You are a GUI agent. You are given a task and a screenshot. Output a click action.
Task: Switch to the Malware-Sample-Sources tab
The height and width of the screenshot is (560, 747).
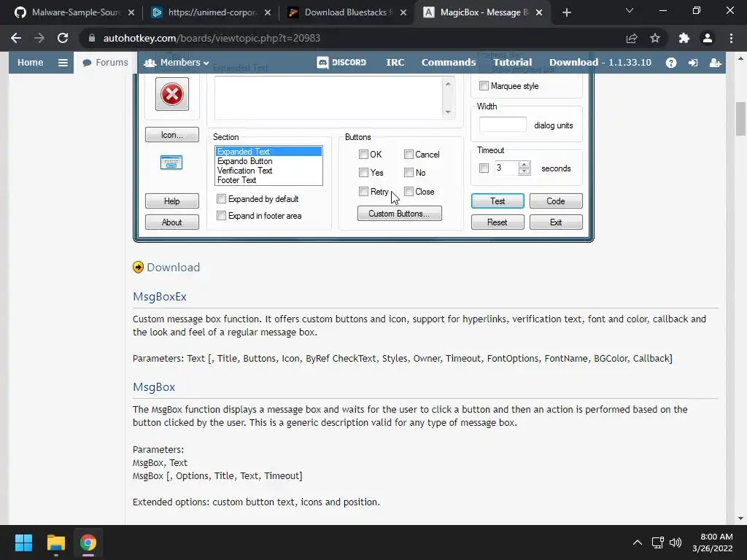[75, 12]
